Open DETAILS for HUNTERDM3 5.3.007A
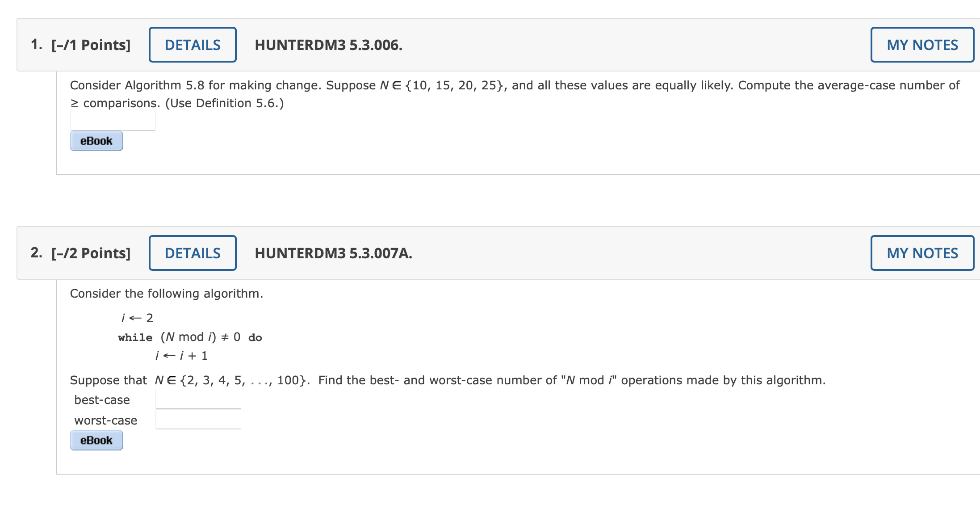This screenshot has width=980, height=509. (192, 252)
